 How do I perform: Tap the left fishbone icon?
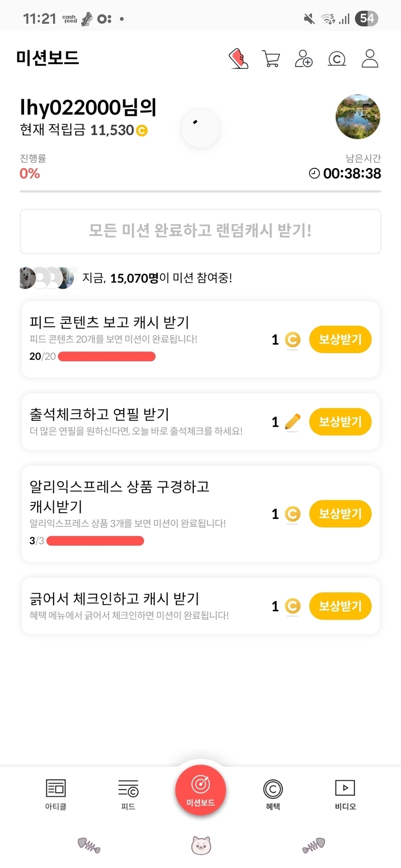pyautogui.click(x=89, y=845)
